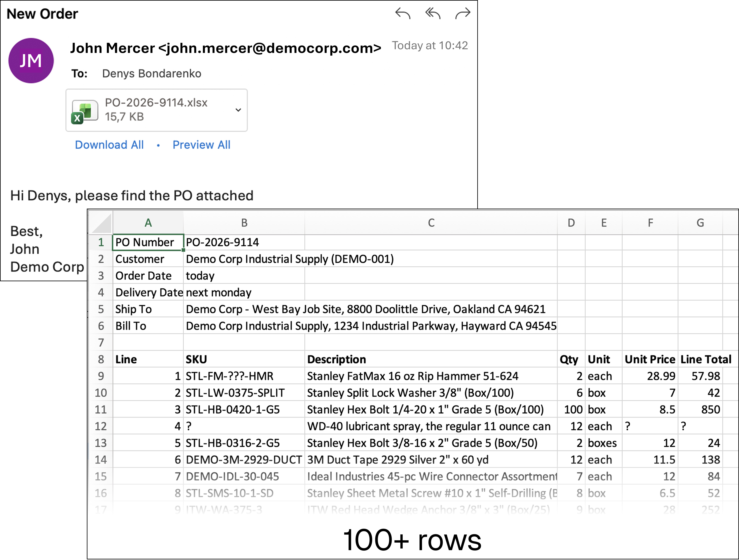Click SKU cell STL-HB-0316-2-G5
739x560 pixels.
[x=244, y=443]
